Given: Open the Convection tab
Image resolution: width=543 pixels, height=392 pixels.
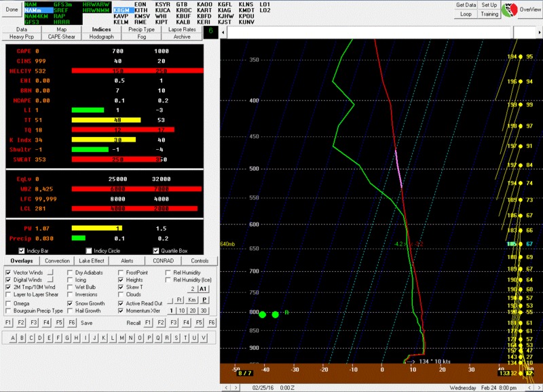Looking at the screenshot, I should (x=57, y=261).
